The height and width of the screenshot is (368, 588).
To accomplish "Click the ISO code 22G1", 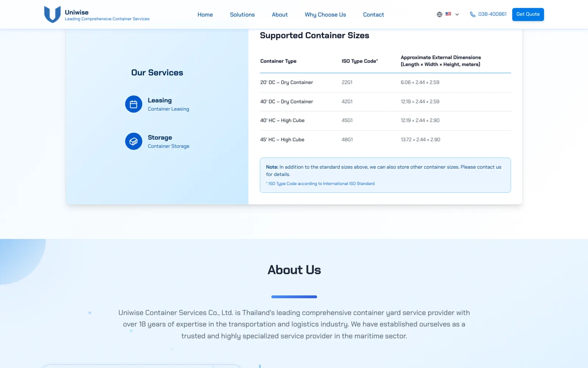I will tap(347, 82).
